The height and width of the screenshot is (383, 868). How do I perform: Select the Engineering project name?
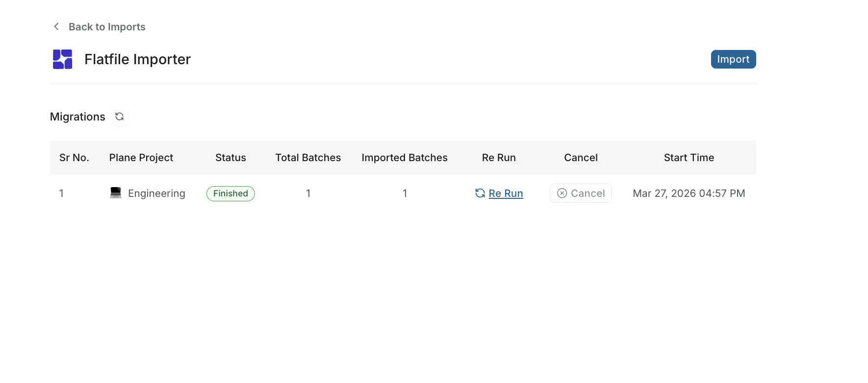coord(156,193)
